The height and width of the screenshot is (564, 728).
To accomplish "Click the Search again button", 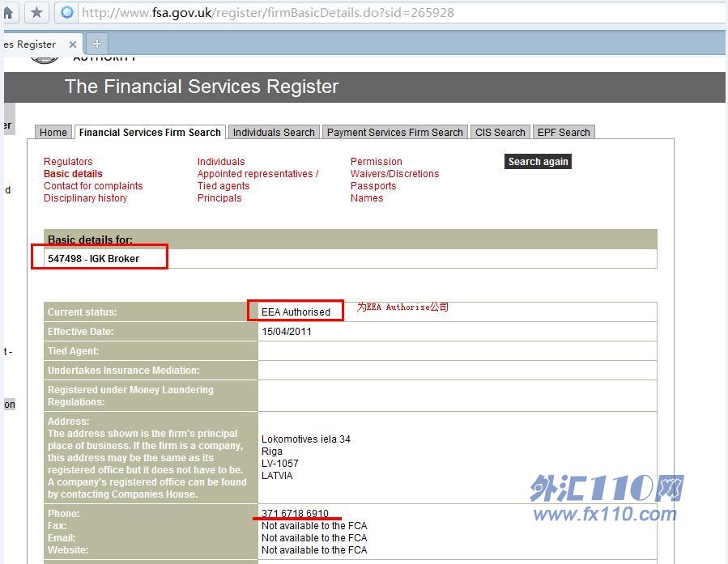I will click(538, 161).
